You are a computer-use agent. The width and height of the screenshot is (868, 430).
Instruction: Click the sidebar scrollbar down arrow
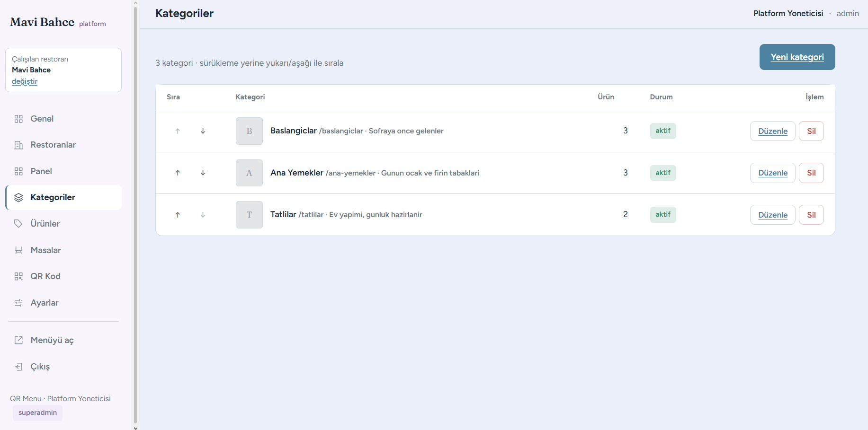(x=136, y=427)
